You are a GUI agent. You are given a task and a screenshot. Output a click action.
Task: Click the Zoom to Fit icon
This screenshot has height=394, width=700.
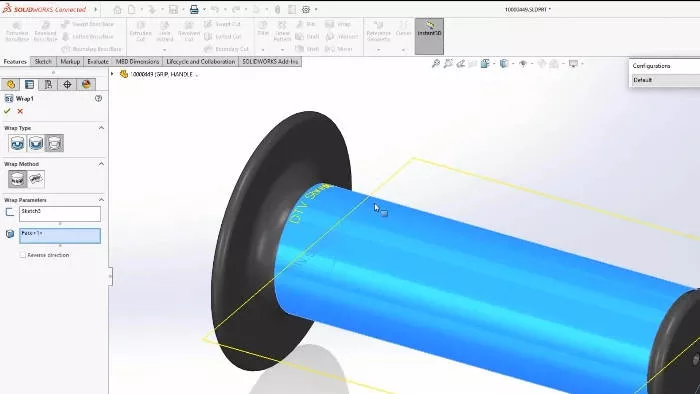tap(436, 64)
